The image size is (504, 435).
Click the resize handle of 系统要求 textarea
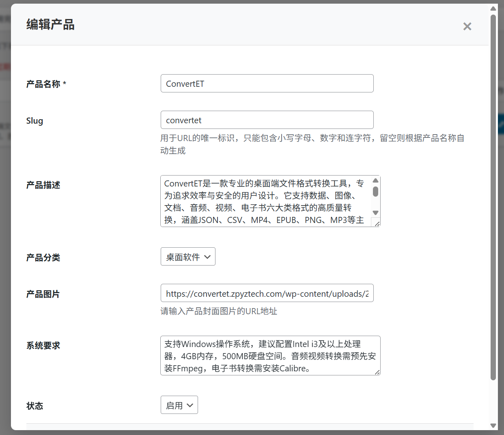377,372
